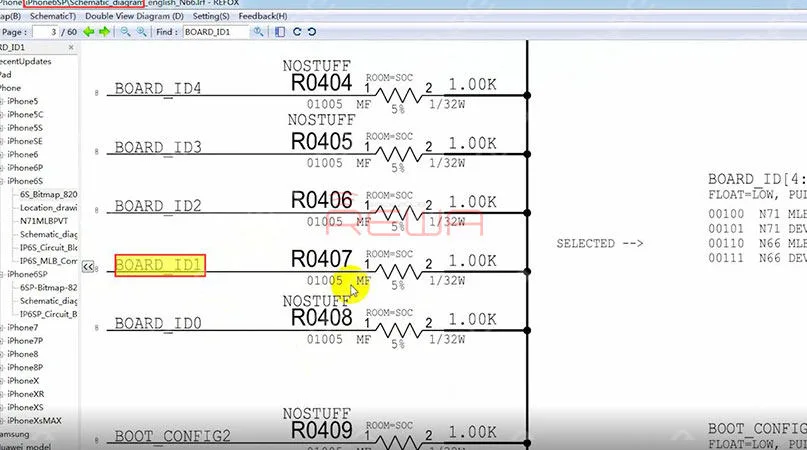Open the N71MLBPVT file
This screenshot has height=450, width=807.
click(44, 221)
